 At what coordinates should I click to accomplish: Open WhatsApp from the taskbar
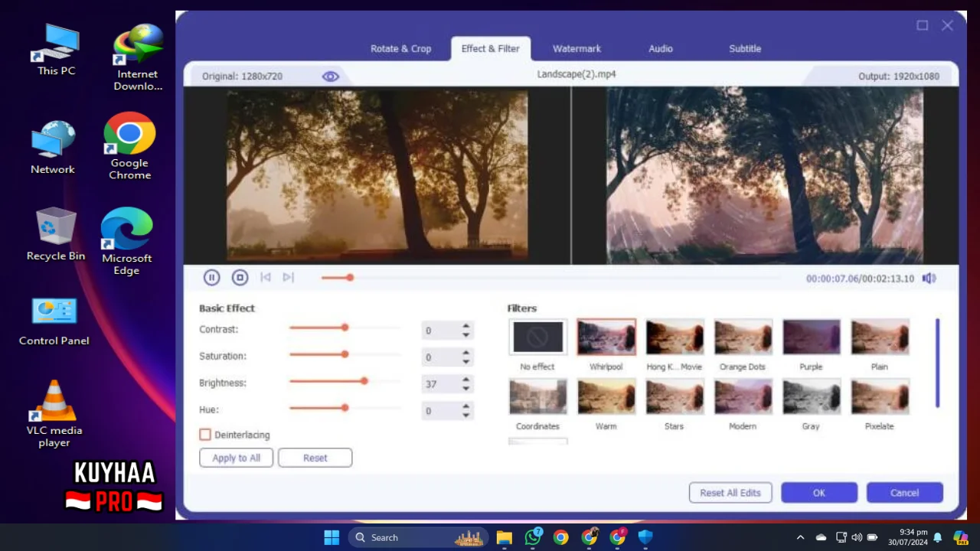533,537
